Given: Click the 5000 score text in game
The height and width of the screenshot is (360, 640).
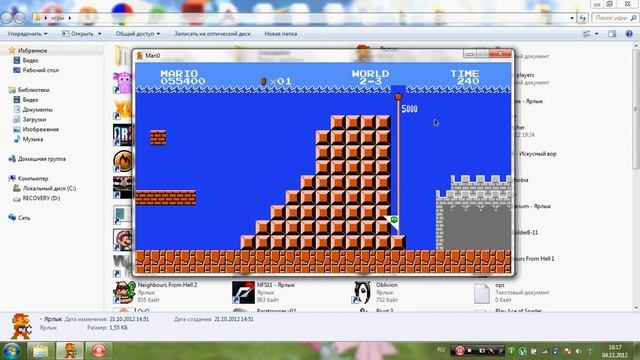Looking at the screenshot, I should (x=409, y=109).
